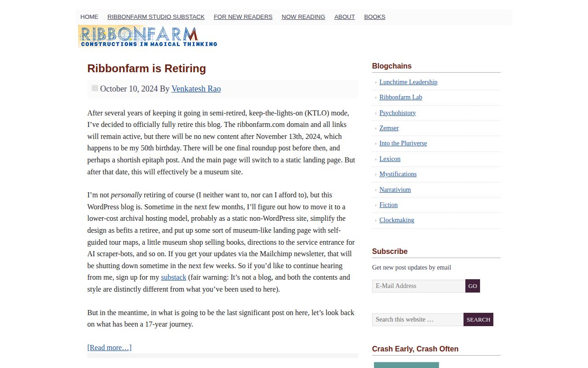The width and height of the screenshot is (588, 368).
Task: Click the E-Mail Address input field
Action: [418, 286]
